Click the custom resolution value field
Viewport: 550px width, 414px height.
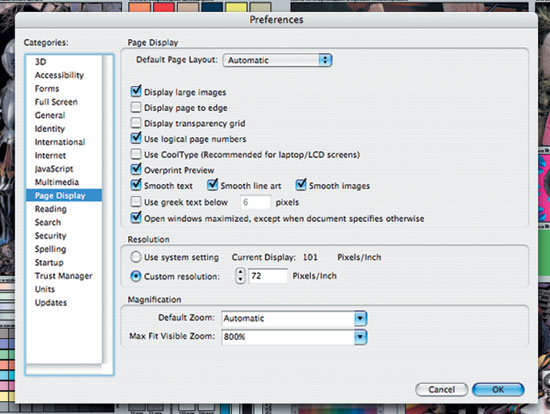[268, 276]
